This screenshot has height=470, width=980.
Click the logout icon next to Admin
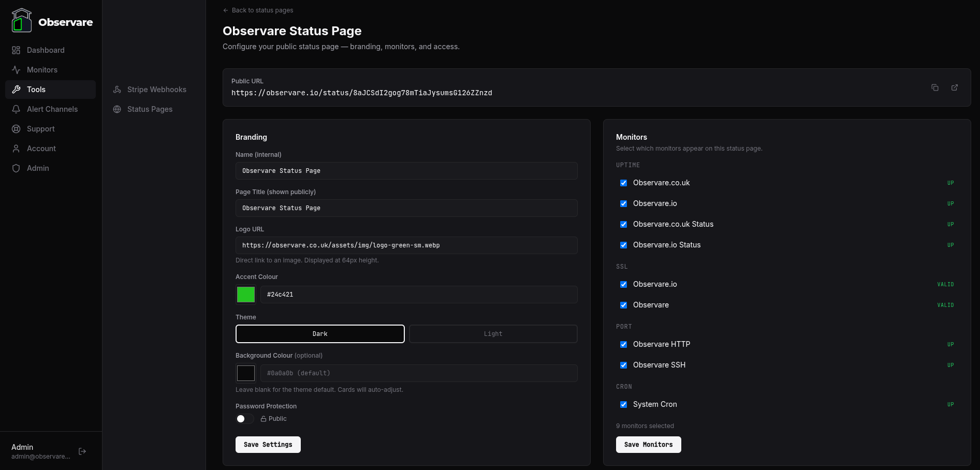point(82,451)
